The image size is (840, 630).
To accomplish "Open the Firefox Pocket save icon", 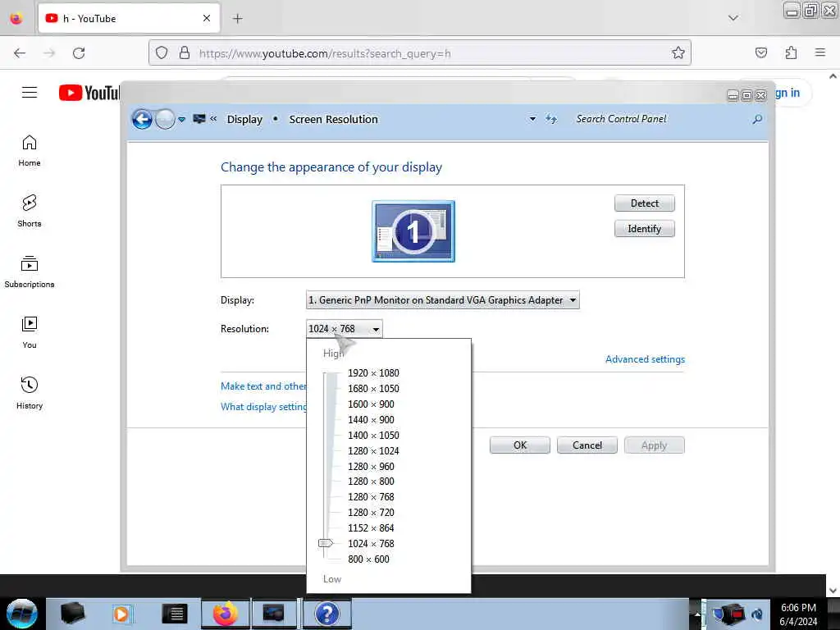I will point(760,52).
